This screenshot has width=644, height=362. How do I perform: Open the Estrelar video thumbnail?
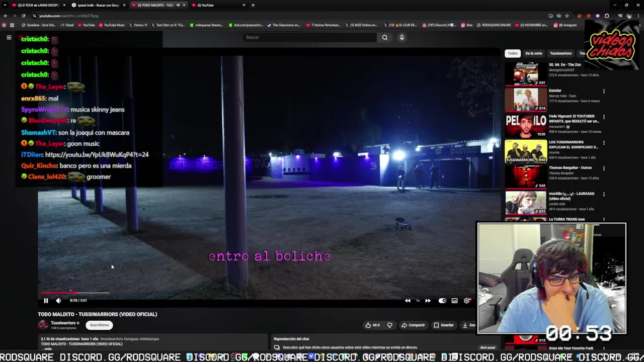pos(526,100)
